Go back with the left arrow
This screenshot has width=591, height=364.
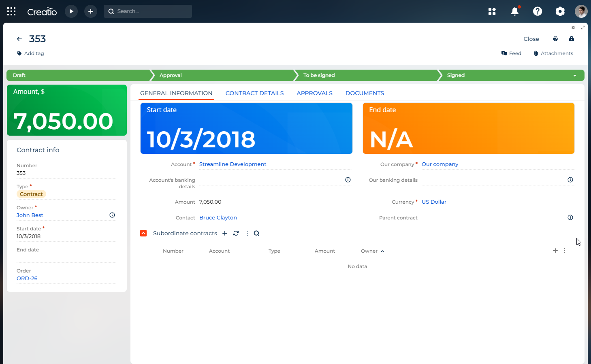(x=19, y=39)
